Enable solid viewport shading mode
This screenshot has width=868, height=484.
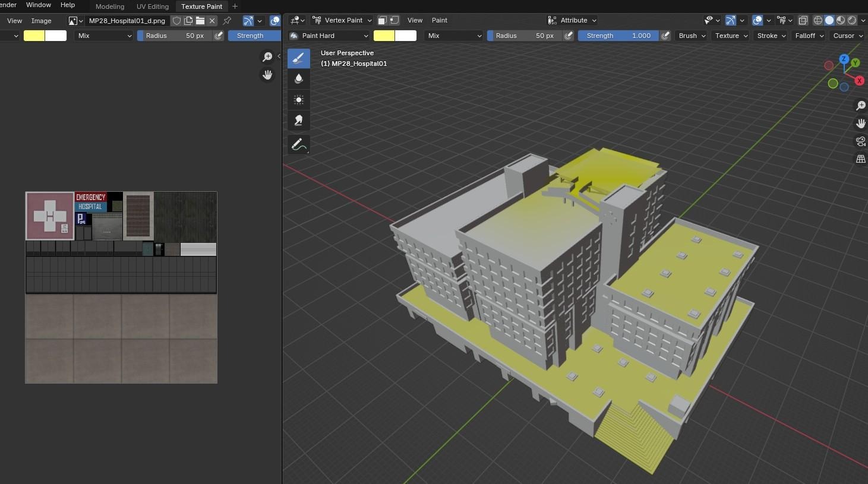tap(829, 20)
